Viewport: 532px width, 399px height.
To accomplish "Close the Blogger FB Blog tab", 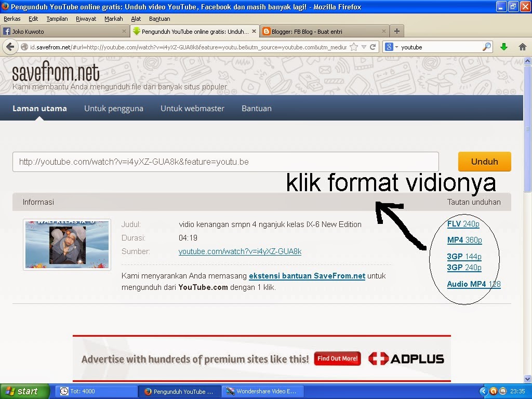I will point(384,31).
